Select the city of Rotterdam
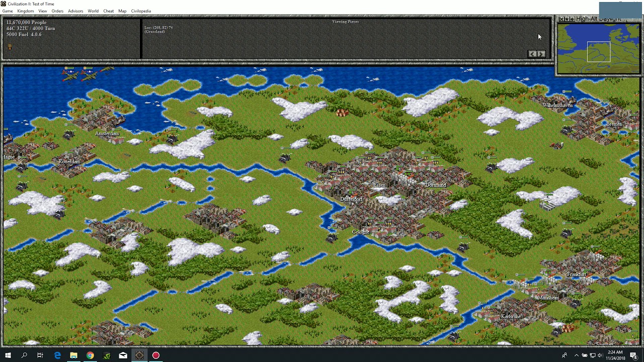Viewport: 644px width, 362px height. coord(69,162)
